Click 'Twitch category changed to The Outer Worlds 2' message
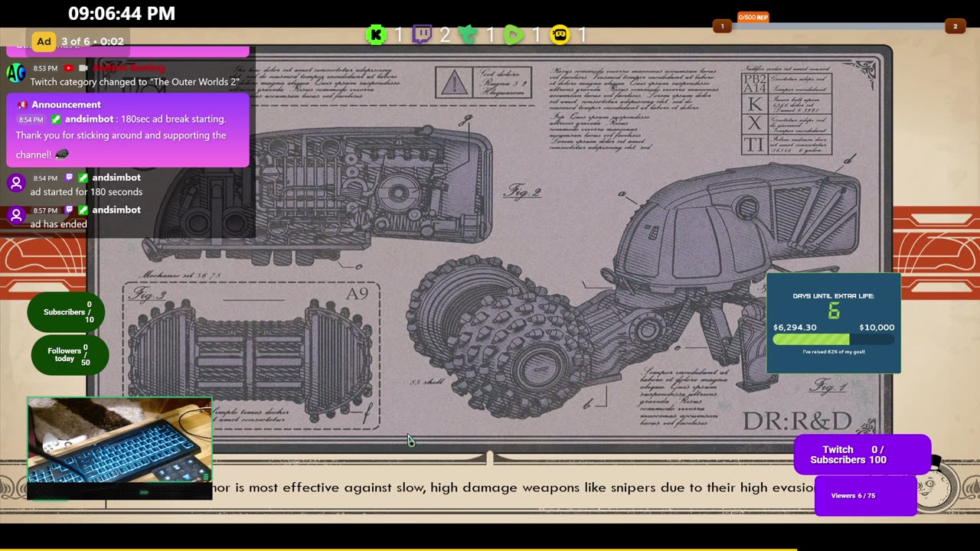 coord(135,82)
